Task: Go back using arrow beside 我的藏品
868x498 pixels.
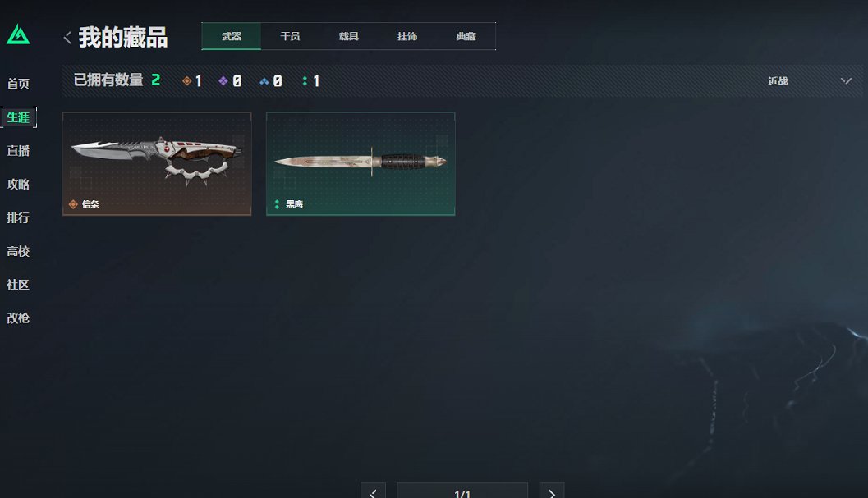Action: (x=67, y=38)
